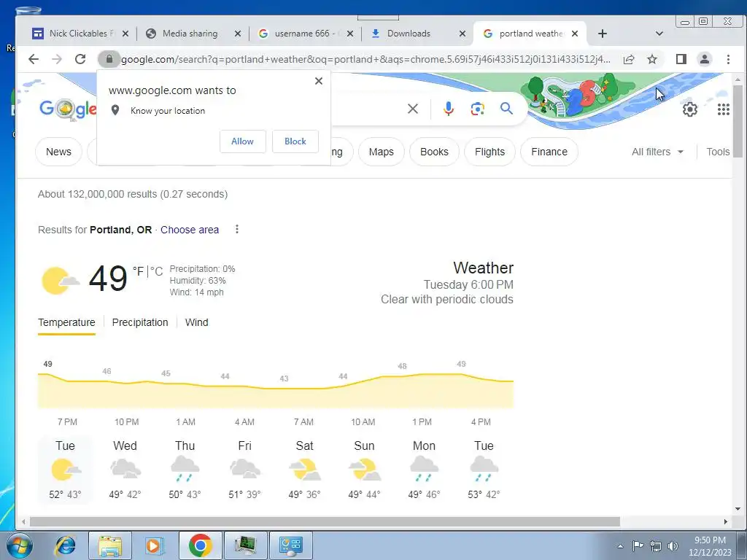Viewport: 747px width, 560px height.
Task: Close the Nick Clickables tab
Action: point(125,34)
